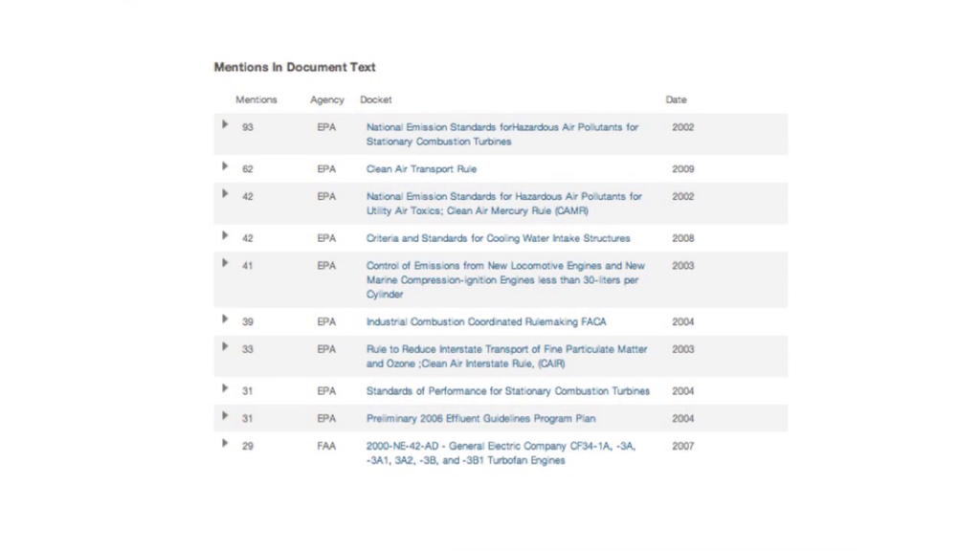Open the Clean Air Transport Rule docket
This screenshot has height=551, width=980.
point(421,169)
